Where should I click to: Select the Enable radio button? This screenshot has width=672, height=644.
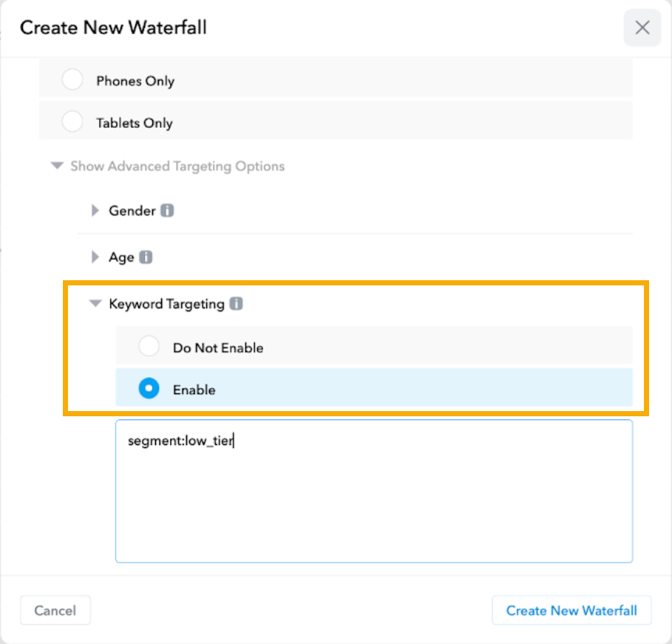pyautogui.click(x=149, y=389)
